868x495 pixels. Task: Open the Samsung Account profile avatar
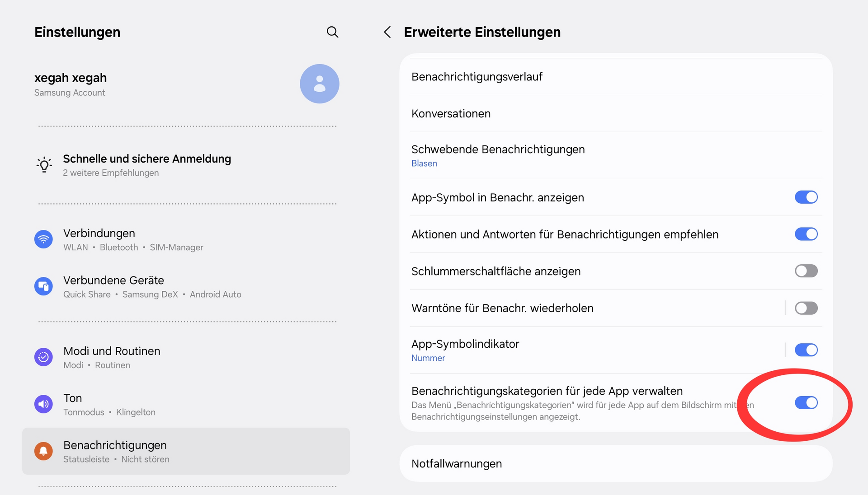coord(319,84)
